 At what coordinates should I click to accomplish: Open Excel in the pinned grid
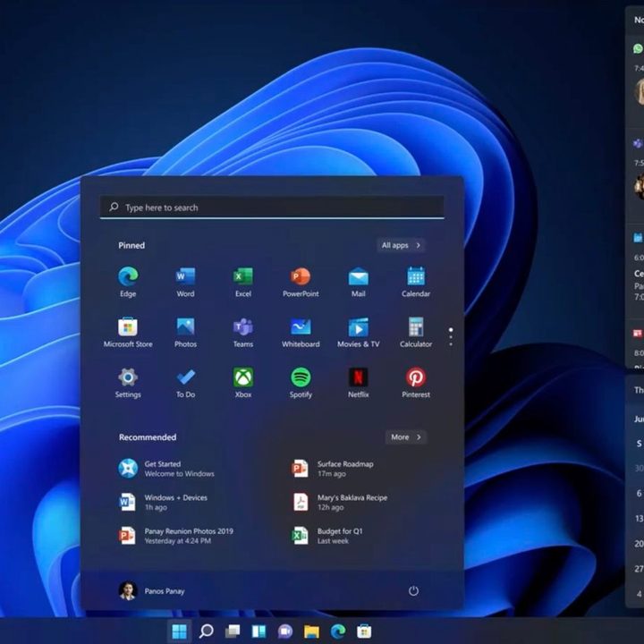click(243, 282)
